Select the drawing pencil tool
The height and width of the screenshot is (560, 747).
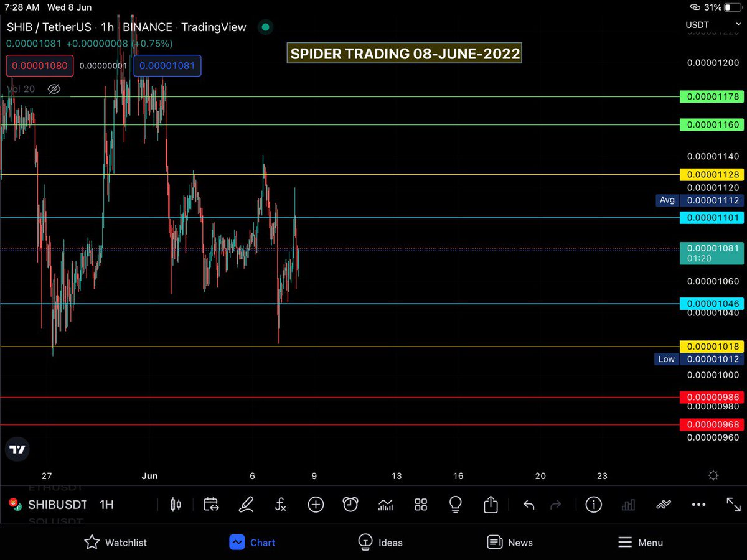point(246,504)
